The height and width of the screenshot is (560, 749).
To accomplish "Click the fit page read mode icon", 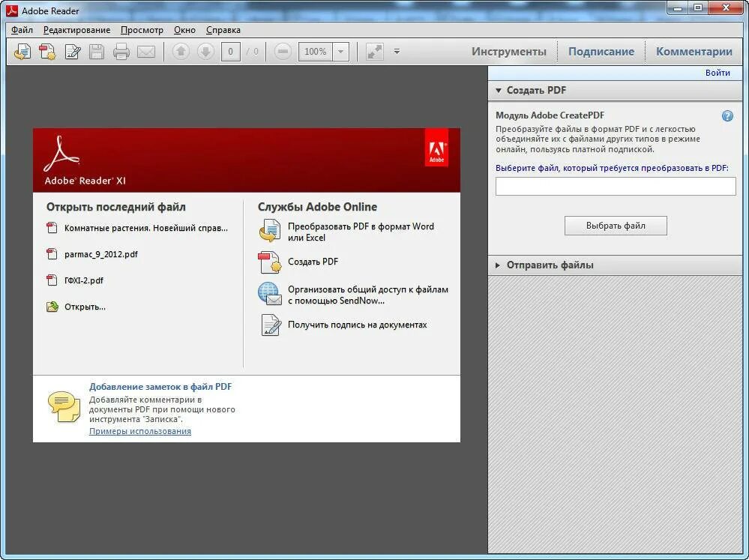I will click(x=375, y=52).
